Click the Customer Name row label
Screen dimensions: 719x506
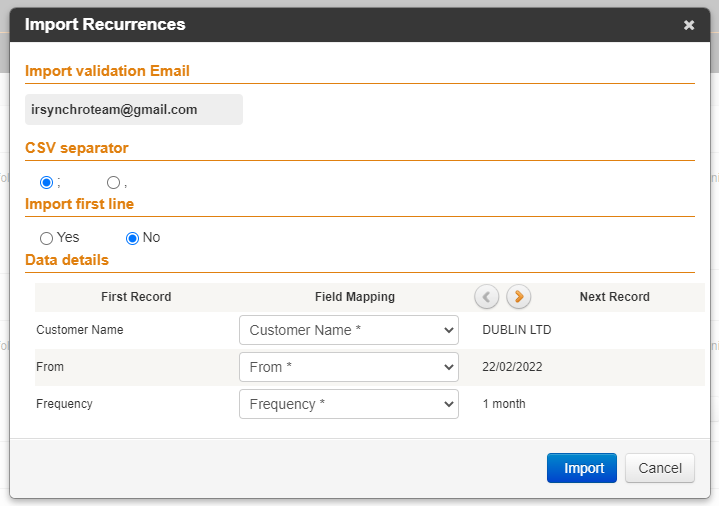(x=80, y=330)
